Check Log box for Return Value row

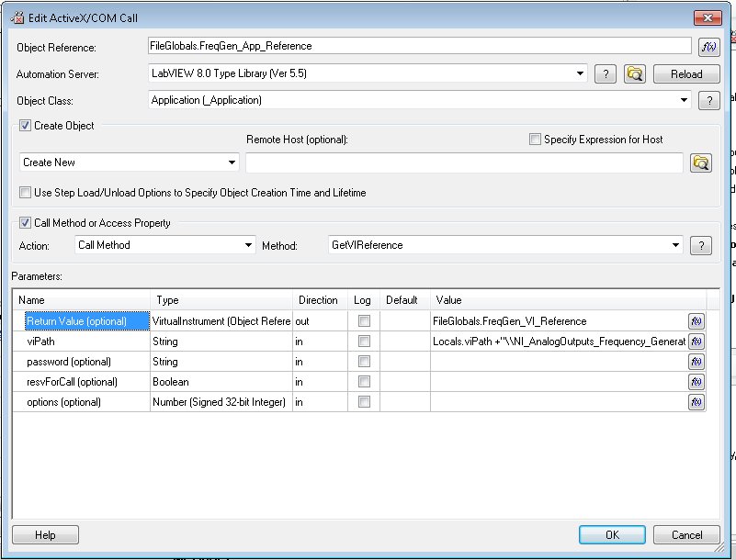[364, 320]
